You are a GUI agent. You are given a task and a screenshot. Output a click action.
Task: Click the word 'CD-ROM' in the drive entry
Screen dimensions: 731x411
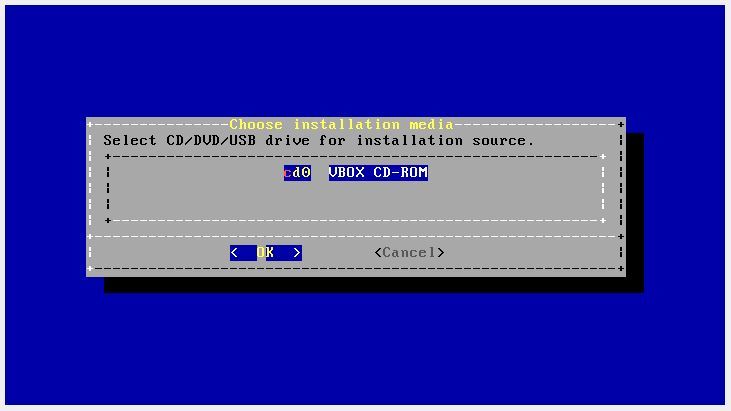400,173
